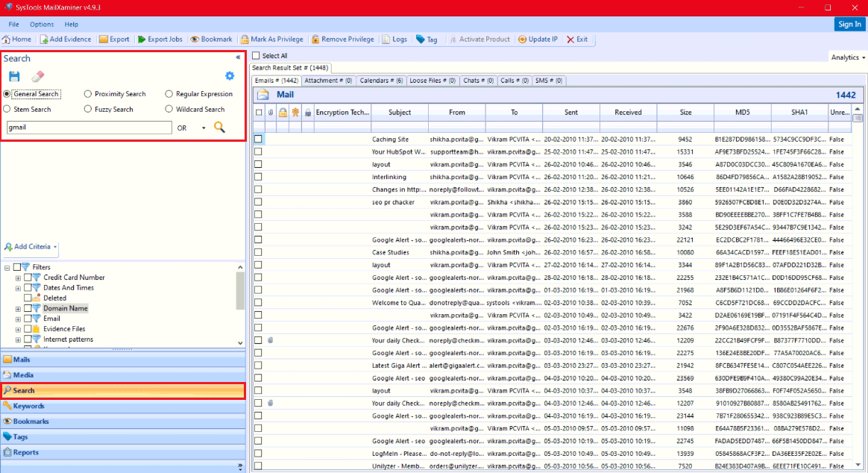Expand the Email filter node
The image size is (868, 473).
point(18,319)
